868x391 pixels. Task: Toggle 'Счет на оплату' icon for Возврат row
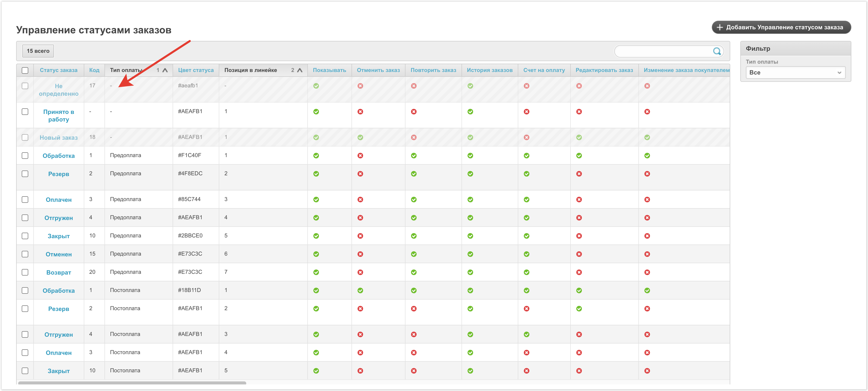point(526,272)
